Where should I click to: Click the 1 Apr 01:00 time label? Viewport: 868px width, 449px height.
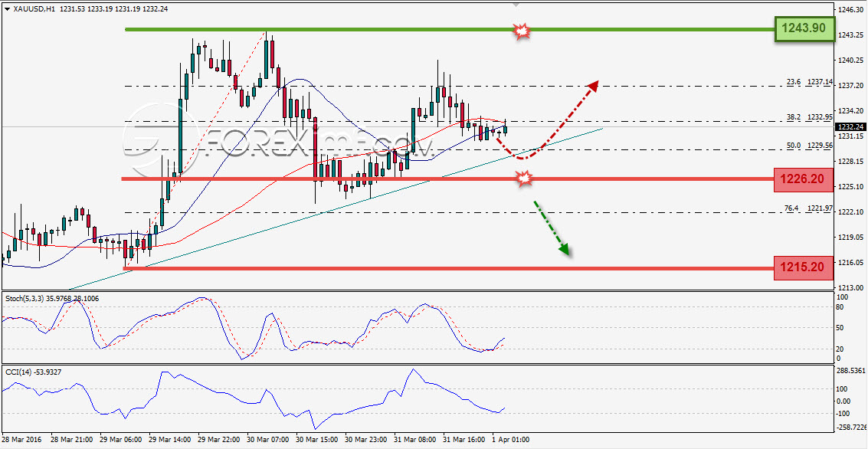coord(509,440)
